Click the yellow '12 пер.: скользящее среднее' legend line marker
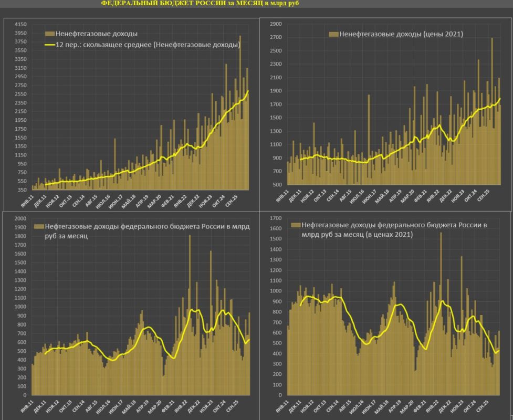Viewport: 513px width, 420px height. point(50,45)
